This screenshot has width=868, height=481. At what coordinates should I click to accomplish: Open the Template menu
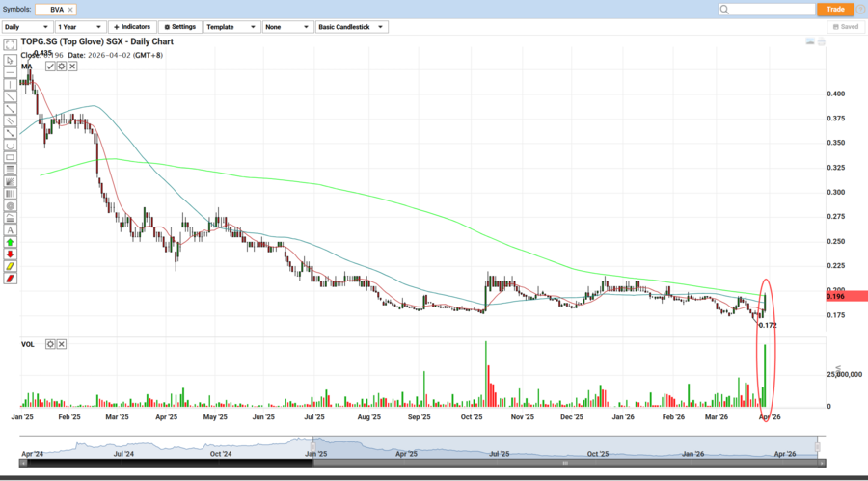(x=231, y=27)
